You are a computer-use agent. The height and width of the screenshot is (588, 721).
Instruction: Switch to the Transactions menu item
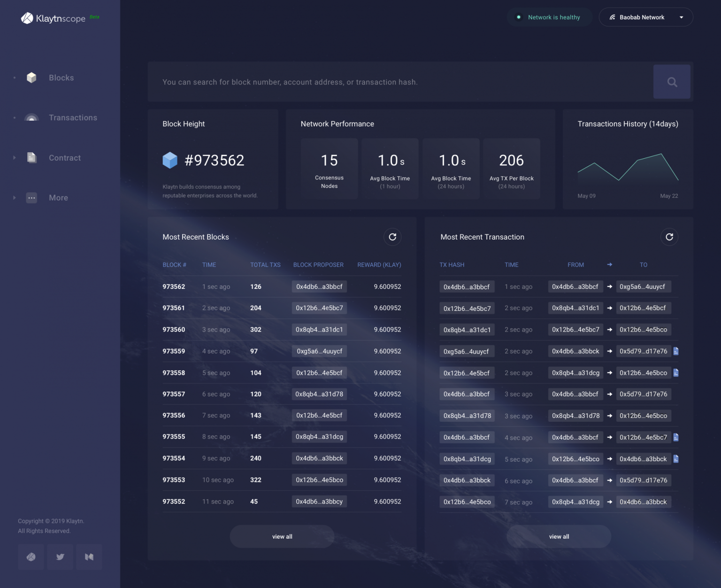(x=73, y=117)
